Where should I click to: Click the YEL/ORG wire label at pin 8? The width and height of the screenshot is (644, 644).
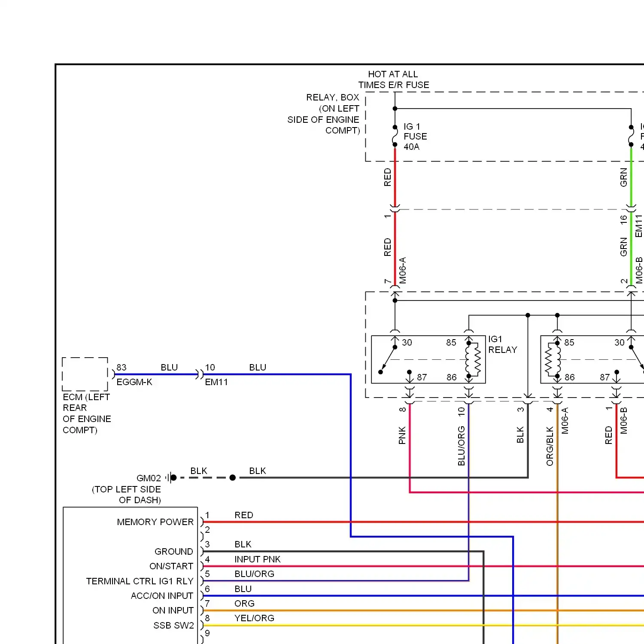pos(254,618)
